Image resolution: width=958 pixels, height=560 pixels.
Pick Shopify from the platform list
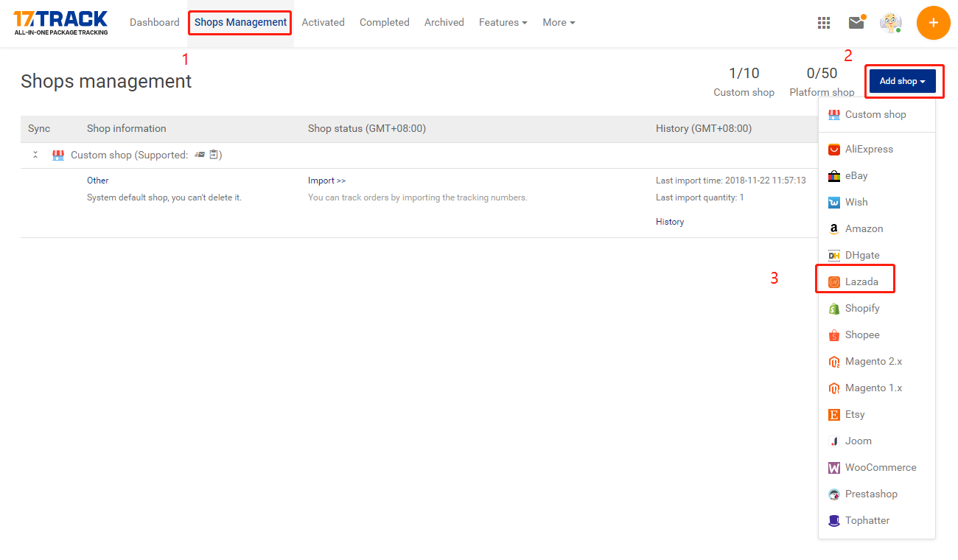tap(861, 308)
